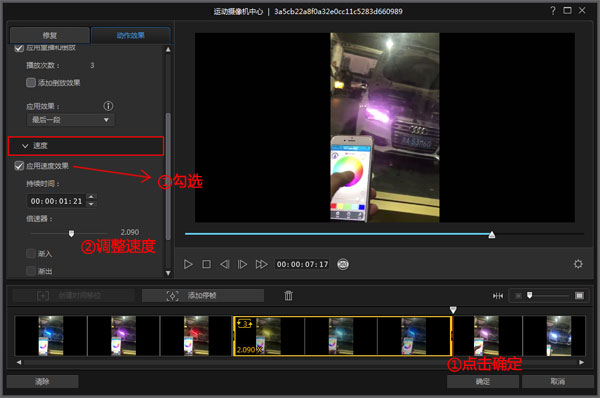This screenshot has height=398, width=600.
Task: Stop the preview playback
Action: click(x=206, y=264)
